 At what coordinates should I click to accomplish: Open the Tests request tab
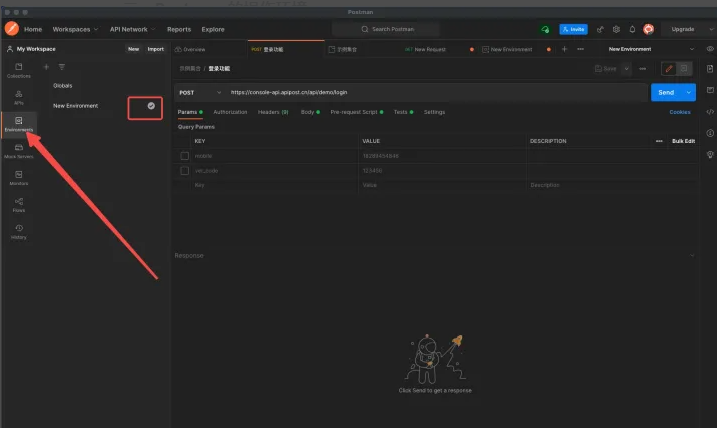click(403, 112)
